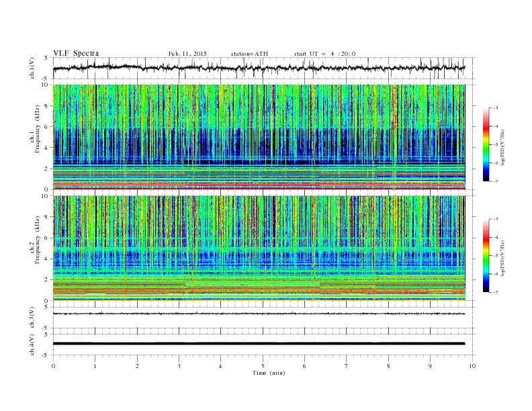Click the 'station=ATH' header label
532x411 pixels.
coord(249,54)
